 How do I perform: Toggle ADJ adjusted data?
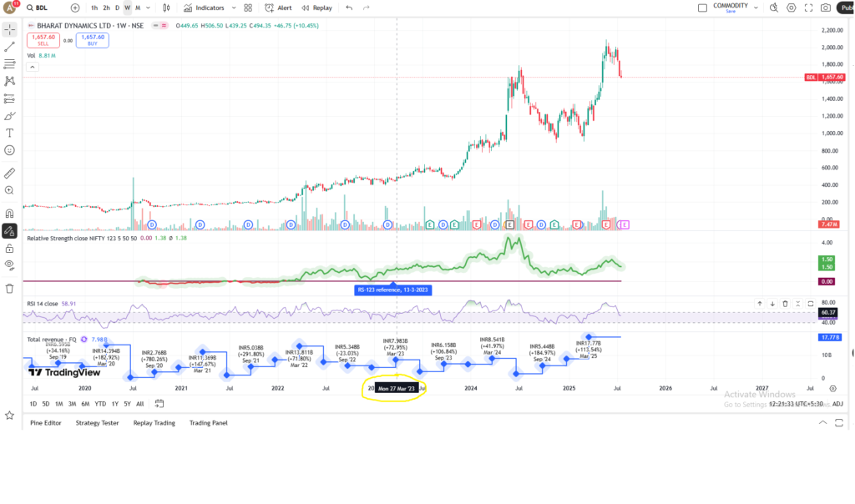(837, 404)
